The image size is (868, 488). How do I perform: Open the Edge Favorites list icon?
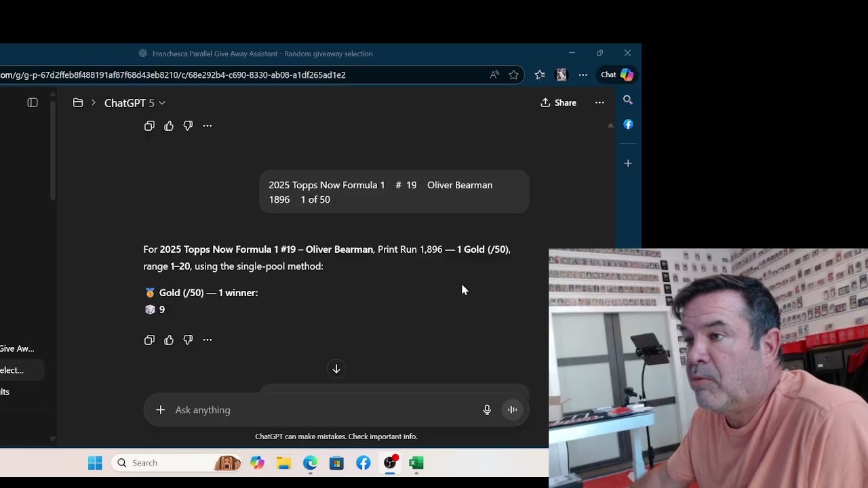pos(540,75)
